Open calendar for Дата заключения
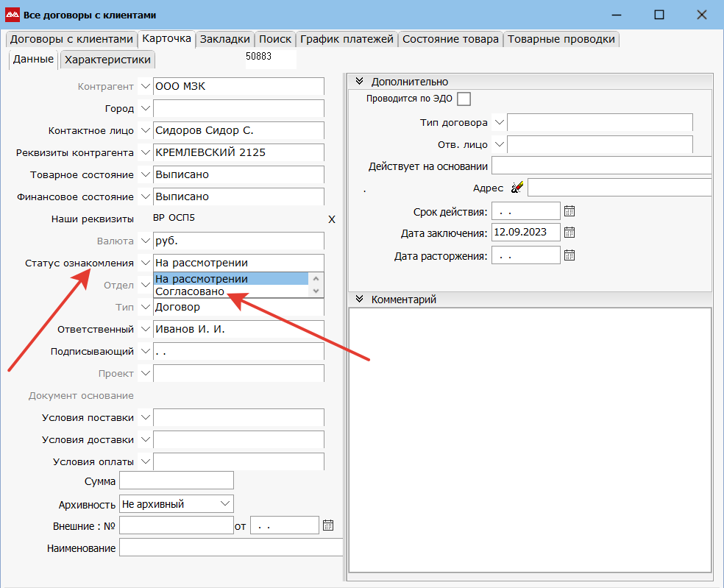724x588 pixels. coord(569,233)
